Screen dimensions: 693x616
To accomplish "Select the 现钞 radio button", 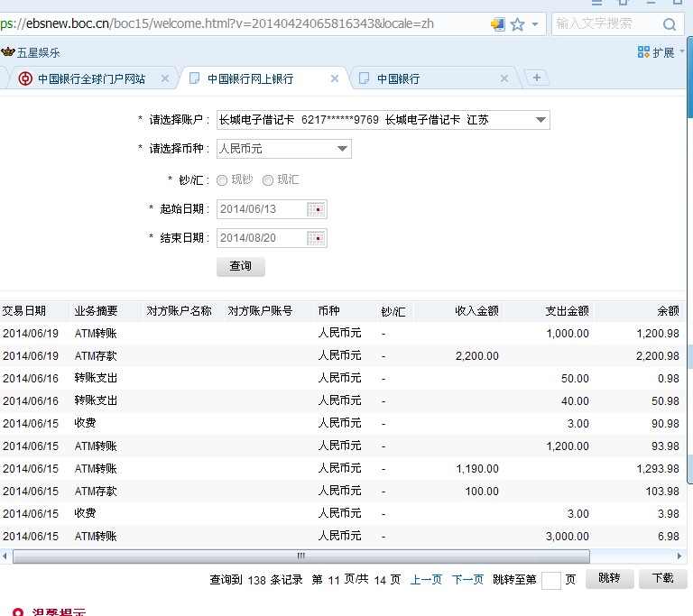I will (x=222, y=180).
